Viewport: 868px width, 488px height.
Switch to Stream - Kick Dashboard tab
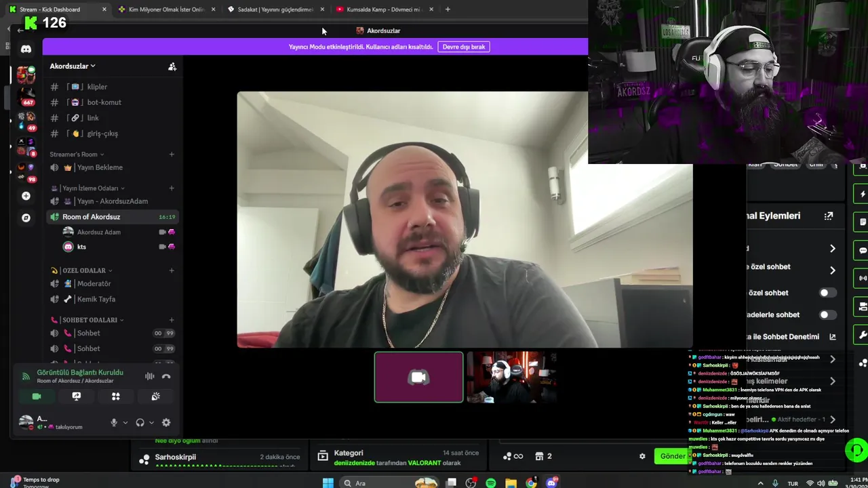coord(57,9)
